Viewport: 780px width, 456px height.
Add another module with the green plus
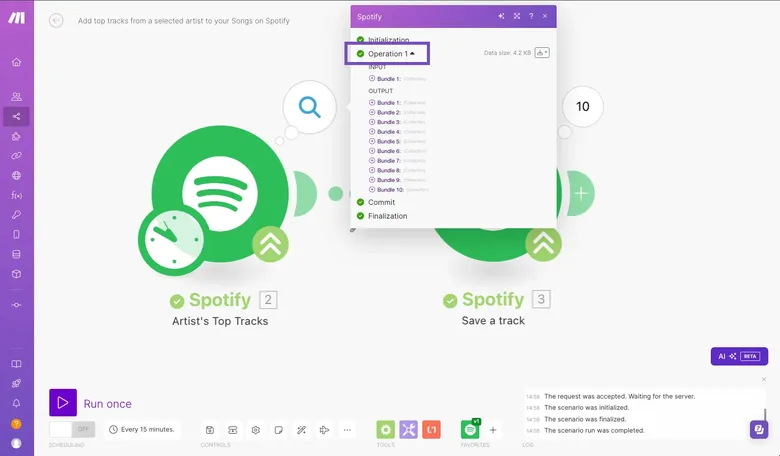pyautogui.click(x=581, y=193)
